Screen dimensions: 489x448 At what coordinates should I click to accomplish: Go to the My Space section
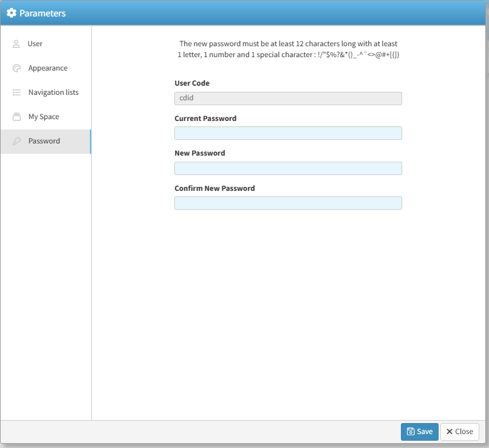46,117
